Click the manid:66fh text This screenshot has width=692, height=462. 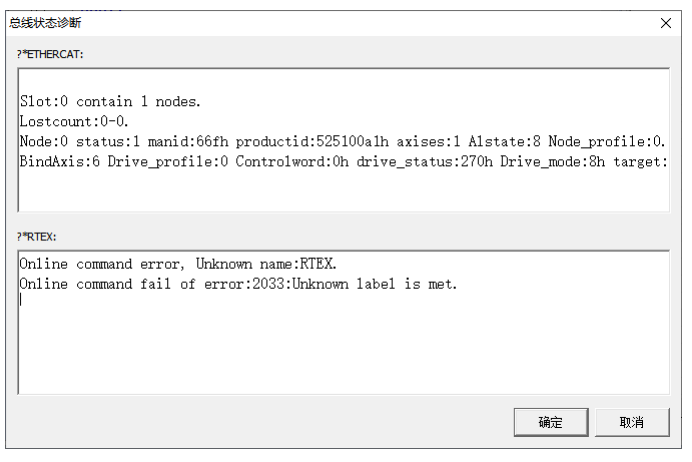click(188, 142)
